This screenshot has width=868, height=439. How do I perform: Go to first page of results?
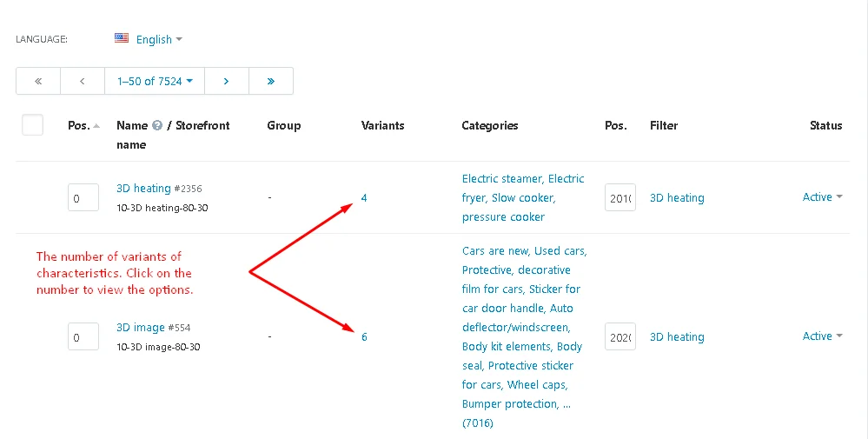pyautogui.click(x=38, y=81)
